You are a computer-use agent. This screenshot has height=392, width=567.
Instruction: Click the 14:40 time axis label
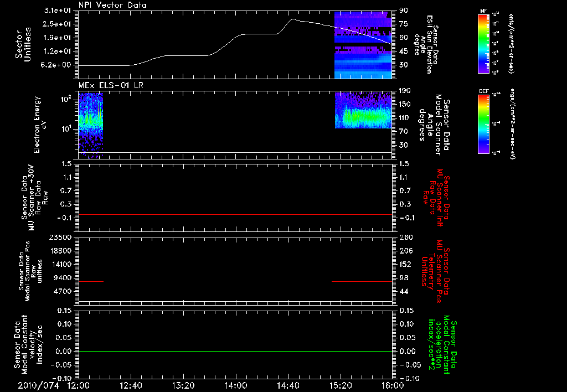click(x=288, y=385)
